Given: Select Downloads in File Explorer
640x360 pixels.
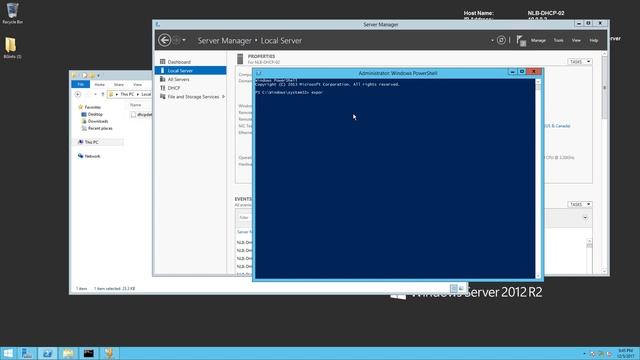Looking at the screenshot, I should click(98, 121).
